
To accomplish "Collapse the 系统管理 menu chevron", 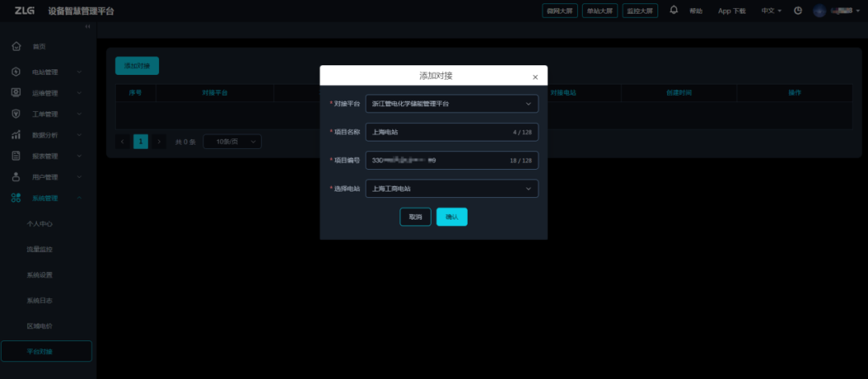I will [x=79, y=198].
